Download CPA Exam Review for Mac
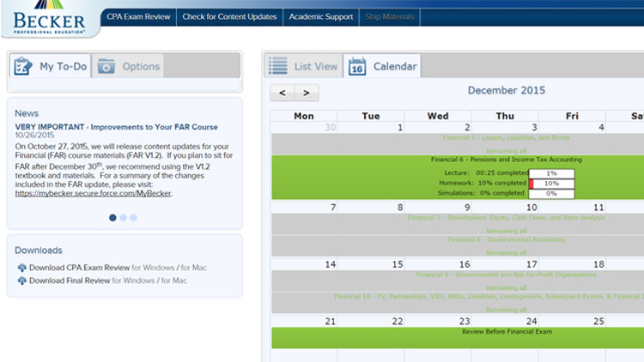This screenshot has width=644, height=362. tap(193, 268)
